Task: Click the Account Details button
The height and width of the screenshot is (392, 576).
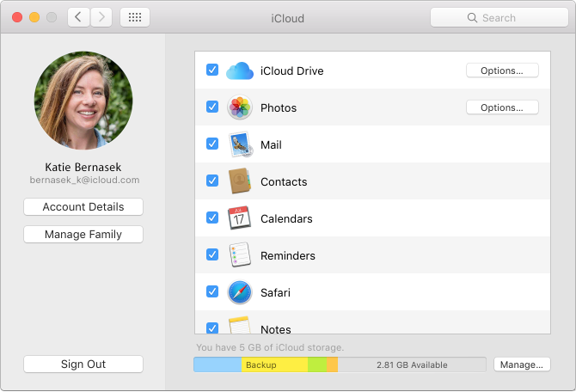Action: (x=83, y=207)
